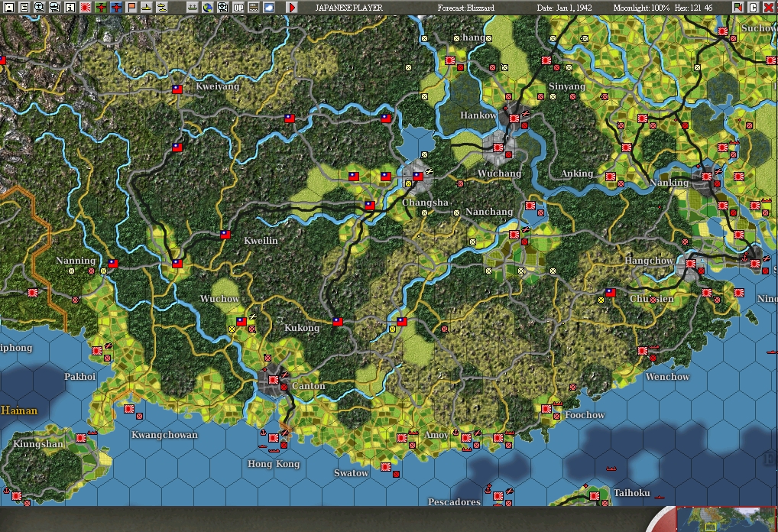
Task: Click the 'Moonlight: 100%' status text
Action: [641, 8]
